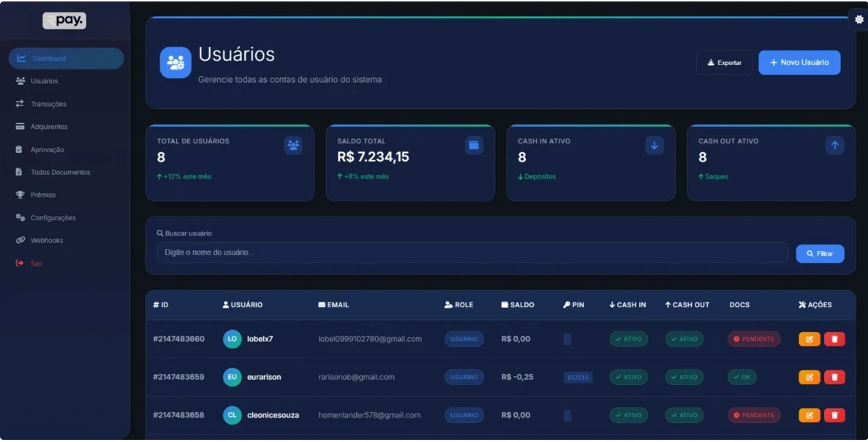This screenshot has height=442, width=868.
Task: Focus the Buscar usuário search field
Action: (472, 252)
